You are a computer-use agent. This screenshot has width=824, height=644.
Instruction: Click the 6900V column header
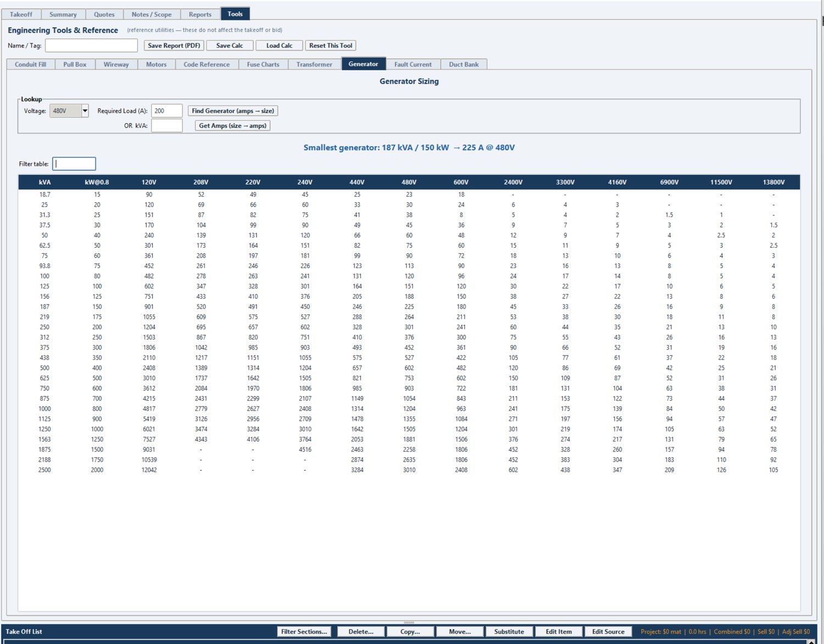(669, 182)
